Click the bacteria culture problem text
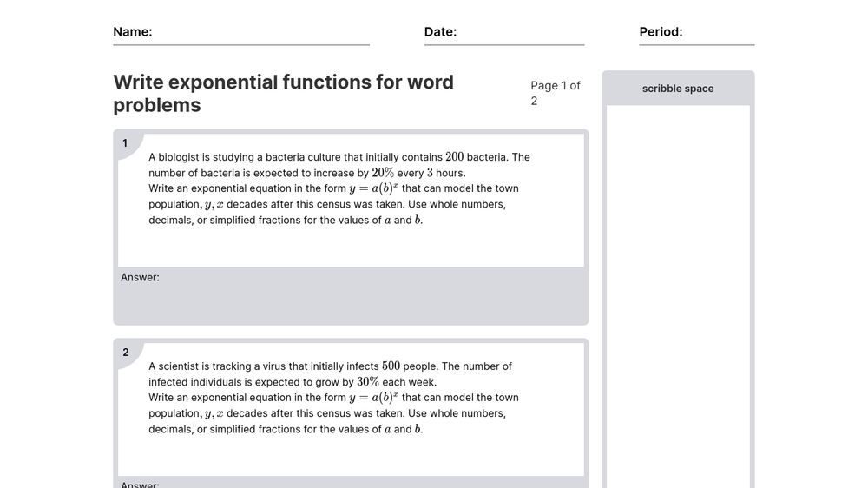The image size is (868, 488). pyautogui.click(x=339, y=188)
